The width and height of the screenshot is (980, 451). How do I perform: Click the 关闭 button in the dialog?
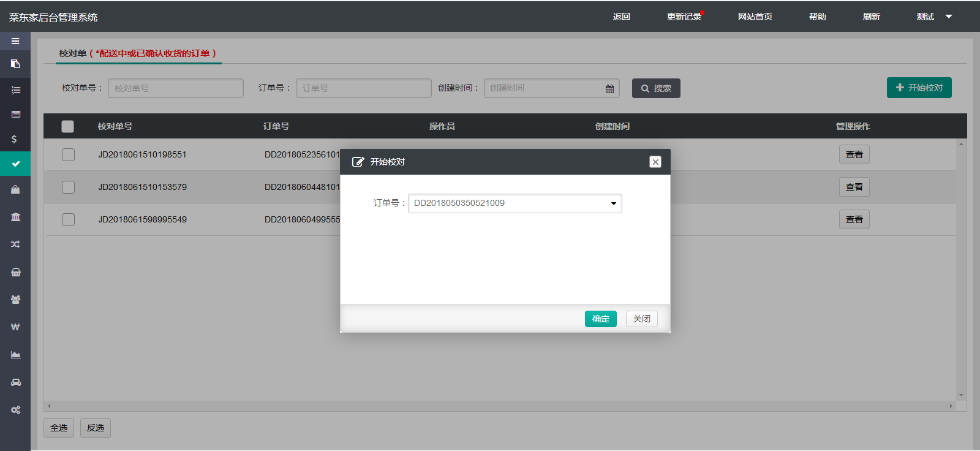(641, 319)
